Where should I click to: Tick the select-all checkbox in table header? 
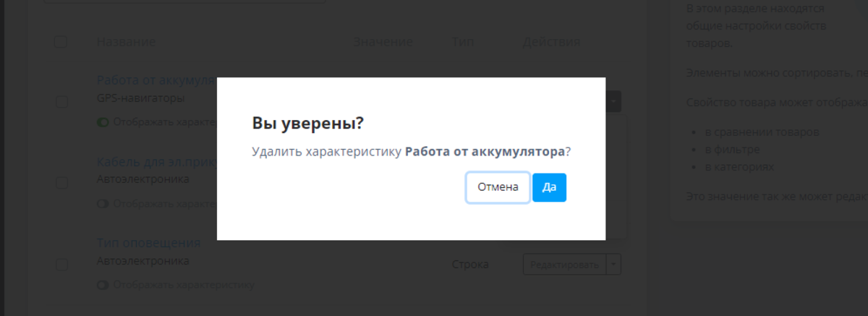(61, 42)
